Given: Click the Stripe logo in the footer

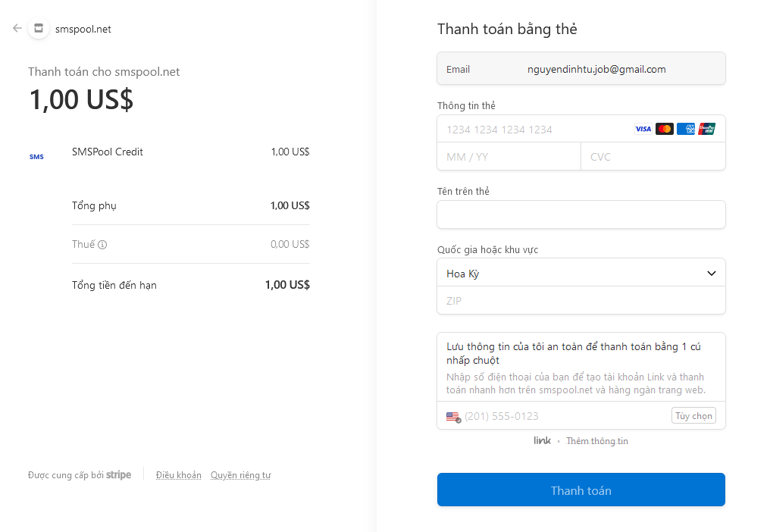Looking at the screenshot, I should click(x=118, y=475).
